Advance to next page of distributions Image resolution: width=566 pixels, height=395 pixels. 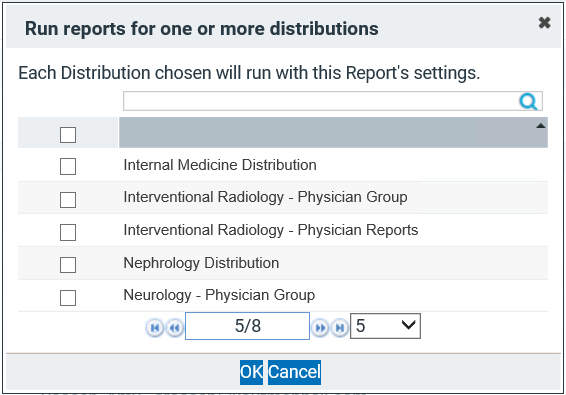(320, 327)
